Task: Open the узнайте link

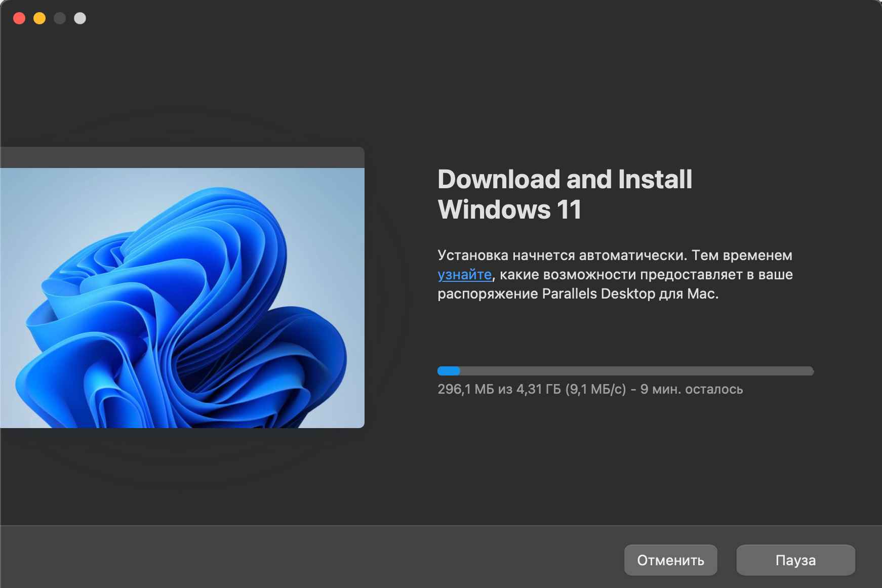Action: click(464, 275)
